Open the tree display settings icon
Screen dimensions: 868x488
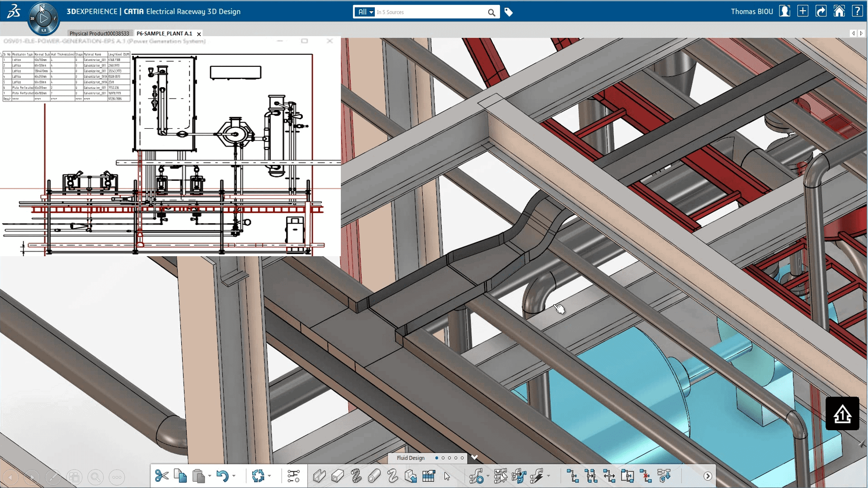[x=293, y=476]
